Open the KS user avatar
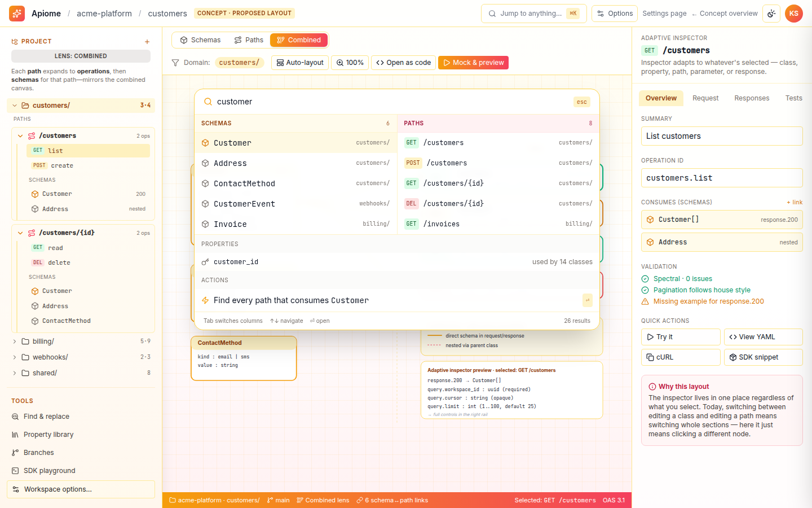This screenshot has height=508, width=812. pos(794,14)
